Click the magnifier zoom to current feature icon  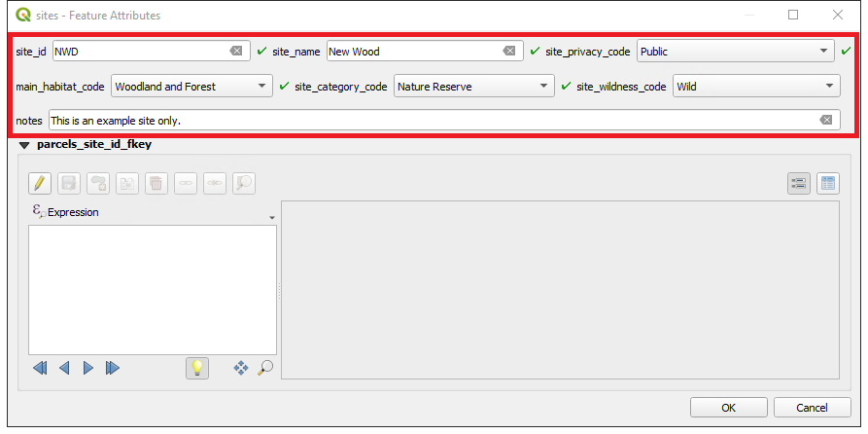(x=265, y=368)
